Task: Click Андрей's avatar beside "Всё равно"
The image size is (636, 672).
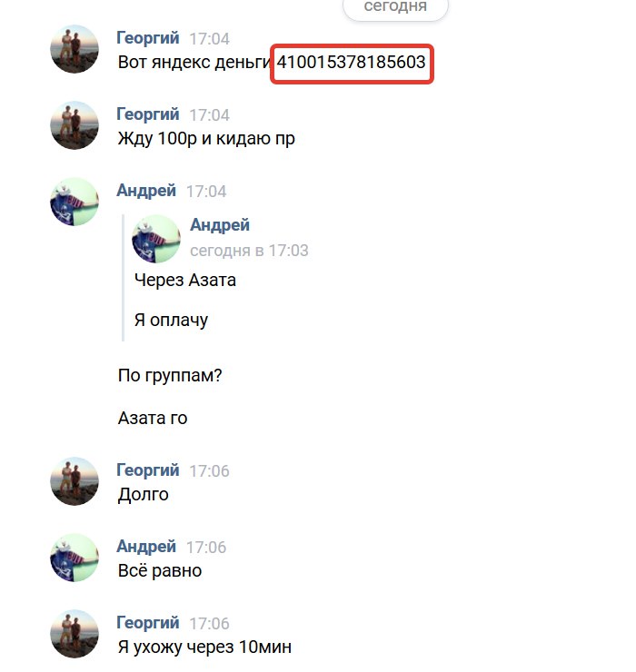Action: [x=75, y=558]
